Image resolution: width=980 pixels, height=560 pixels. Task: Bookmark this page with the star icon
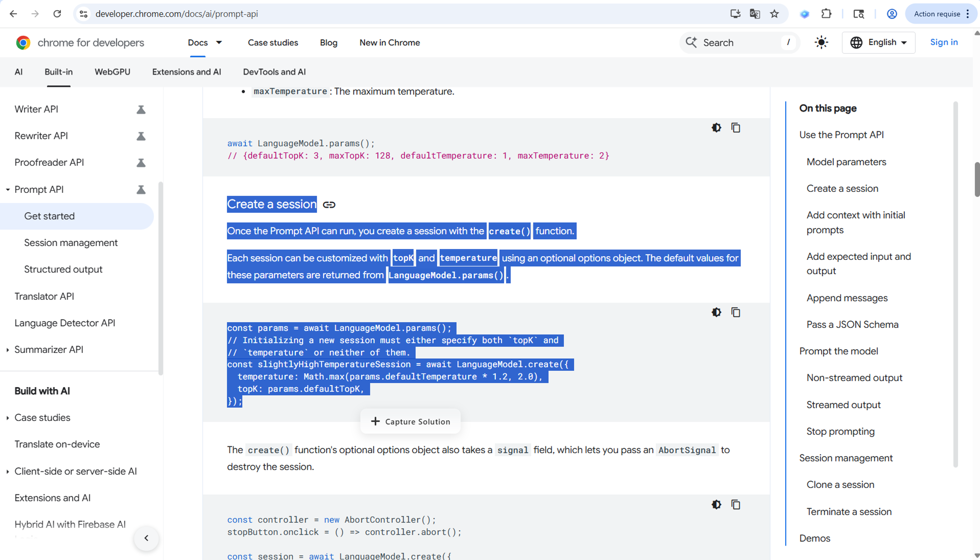tap(774, 14)
